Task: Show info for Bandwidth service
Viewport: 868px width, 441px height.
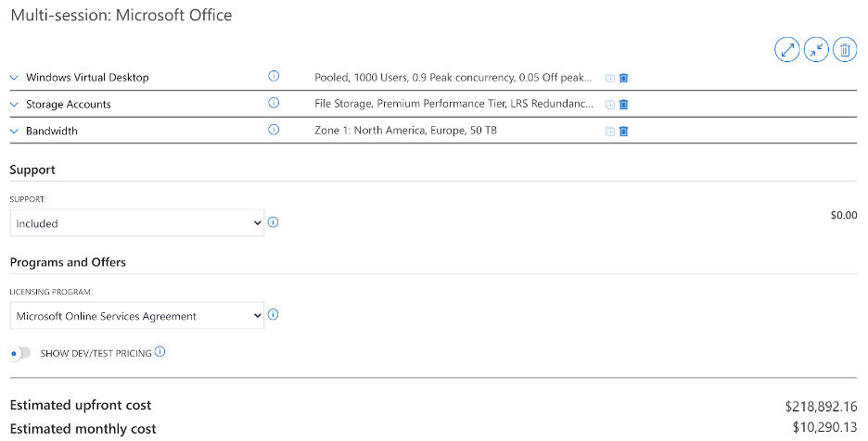Action: coord(274,131)
